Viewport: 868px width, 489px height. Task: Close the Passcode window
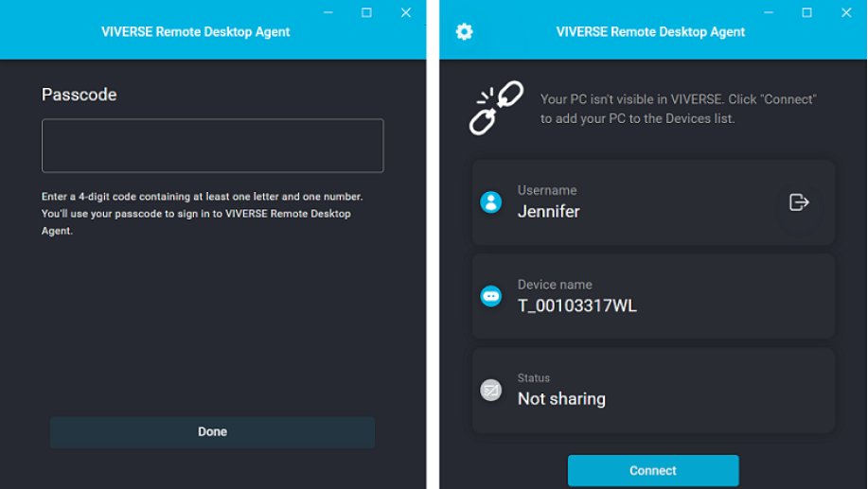pyautogui.click(x=406, y=12)
